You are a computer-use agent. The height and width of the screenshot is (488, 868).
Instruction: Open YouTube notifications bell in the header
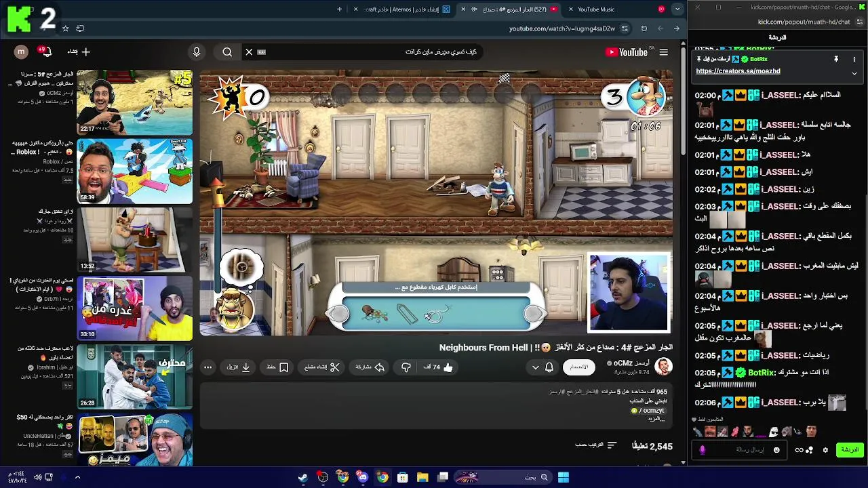pyautogui.click(x=47, y=52)
